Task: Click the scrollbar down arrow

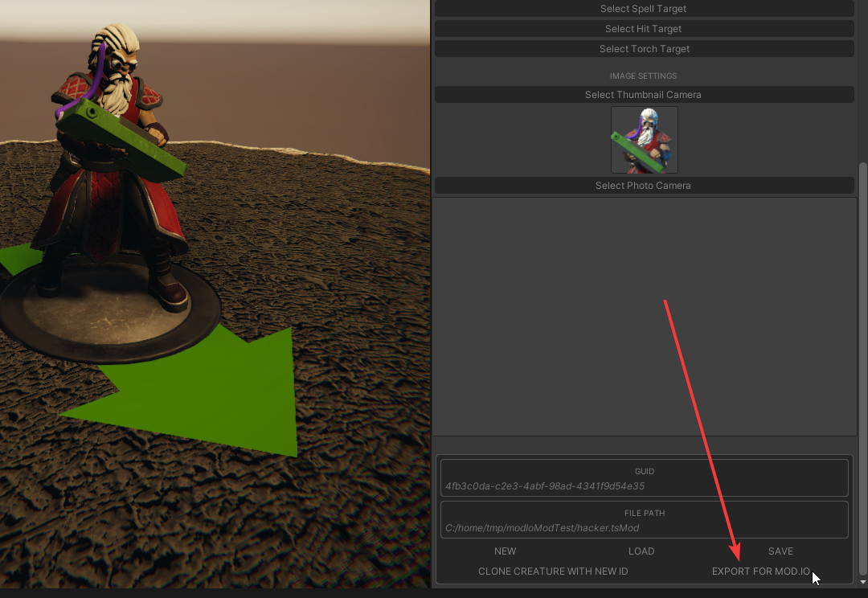Action: 863,582
